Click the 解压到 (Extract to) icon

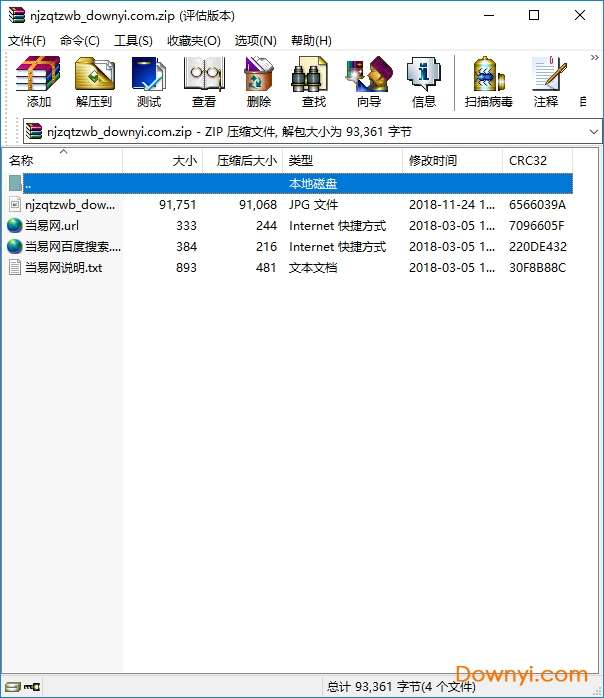point(94,82)
